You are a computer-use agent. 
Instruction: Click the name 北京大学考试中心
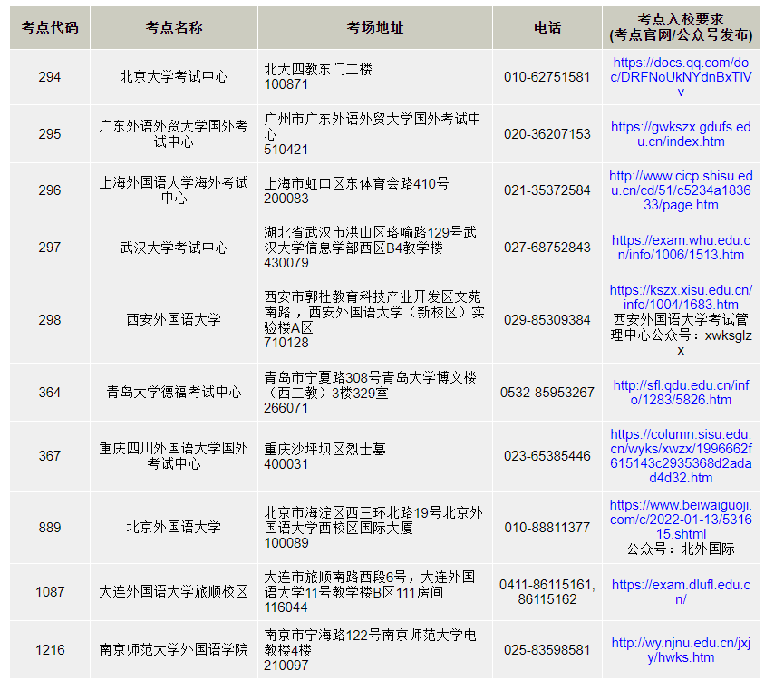coord(174,77)
